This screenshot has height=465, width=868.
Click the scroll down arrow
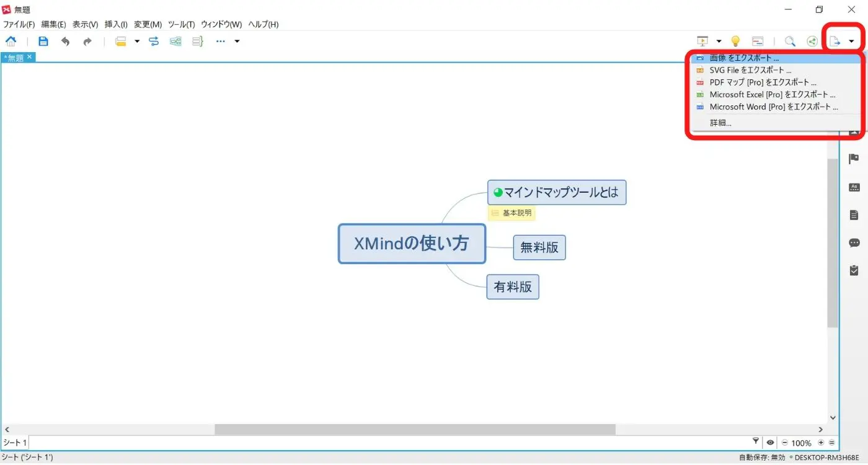pyautogui.click(x=833, y=418)
